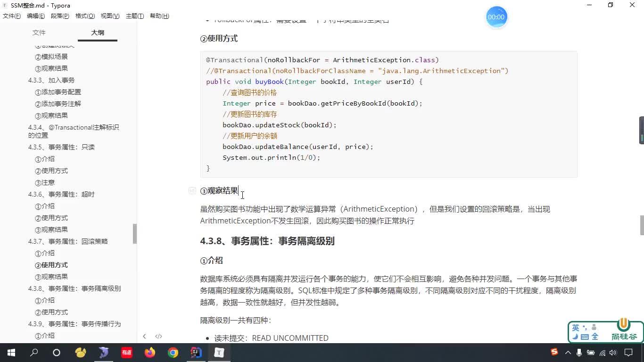Jump to 4.3.7 事务属性：回滚策略 in outline

coord(68,241)
